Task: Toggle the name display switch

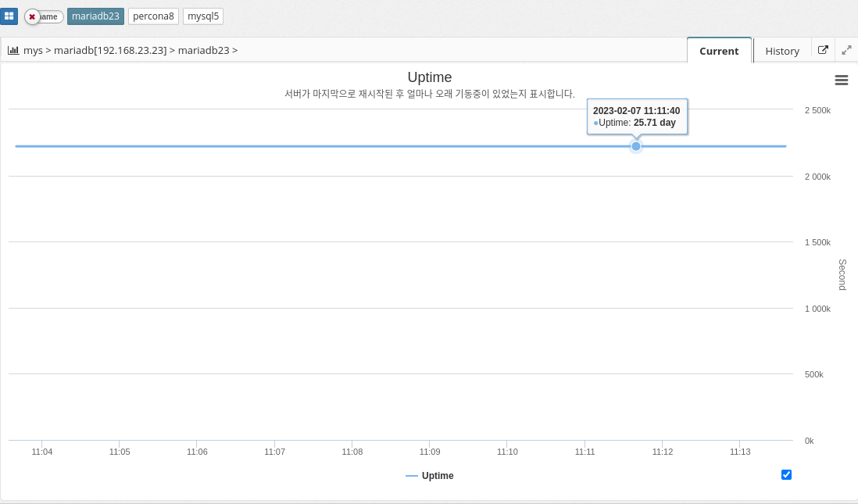Action: coord(45,16)
